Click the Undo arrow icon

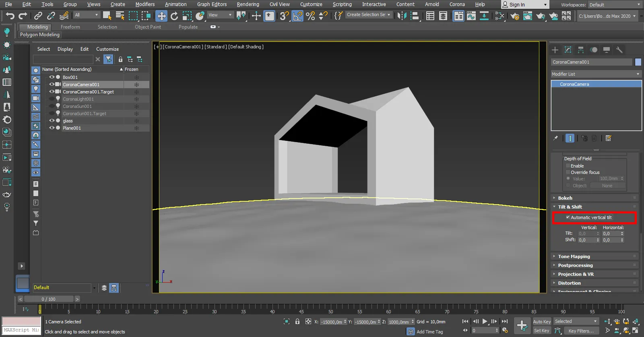(10, 16)
